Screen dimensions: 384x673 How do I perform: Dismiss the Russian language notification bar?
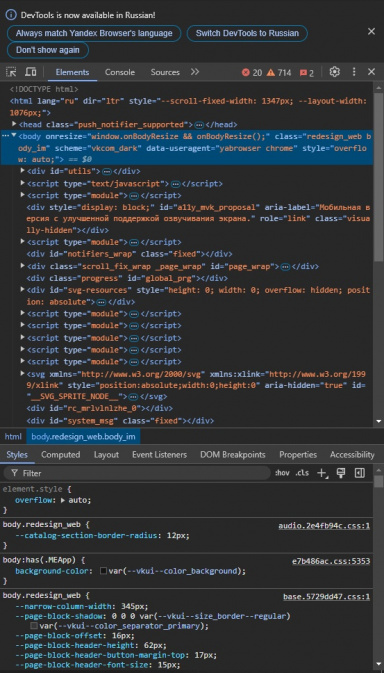pos(372,31)
